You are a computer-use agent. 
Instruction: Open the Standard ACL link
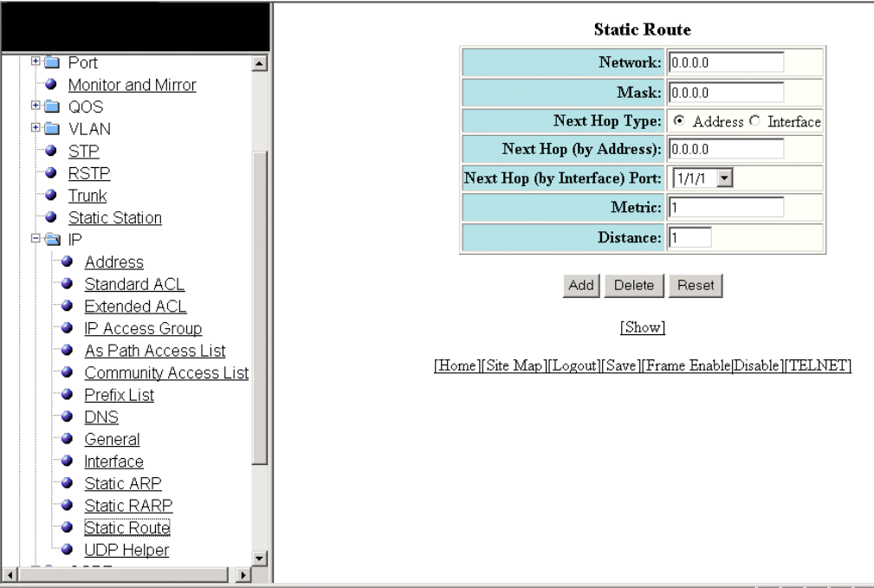tap(134, 284)
